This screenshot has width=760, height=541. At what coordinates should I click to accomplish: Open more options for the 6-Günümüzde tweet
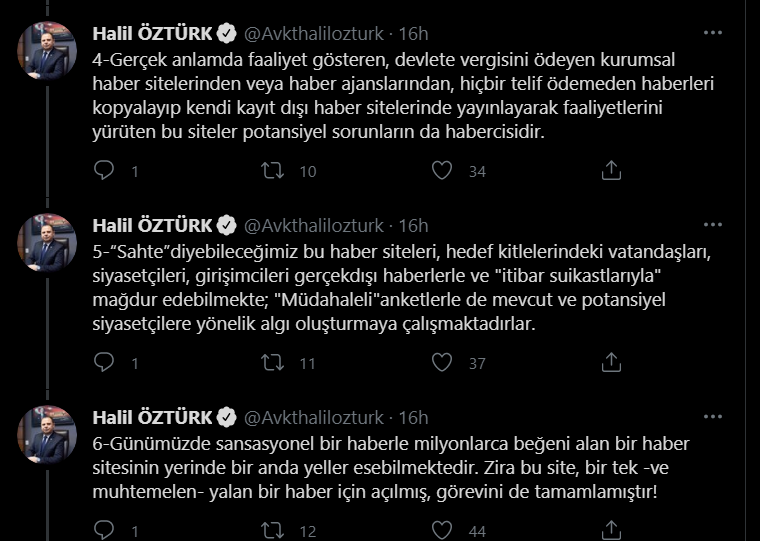(713, 417)
